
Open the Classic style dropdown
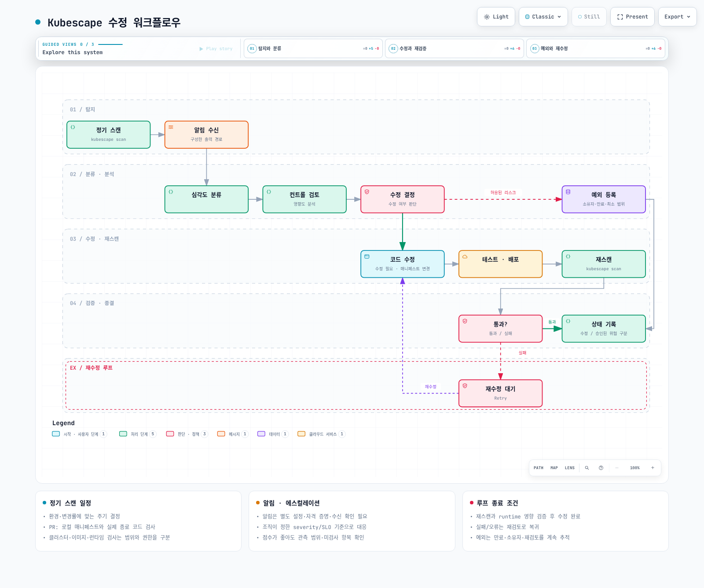[x=543, y=17]
